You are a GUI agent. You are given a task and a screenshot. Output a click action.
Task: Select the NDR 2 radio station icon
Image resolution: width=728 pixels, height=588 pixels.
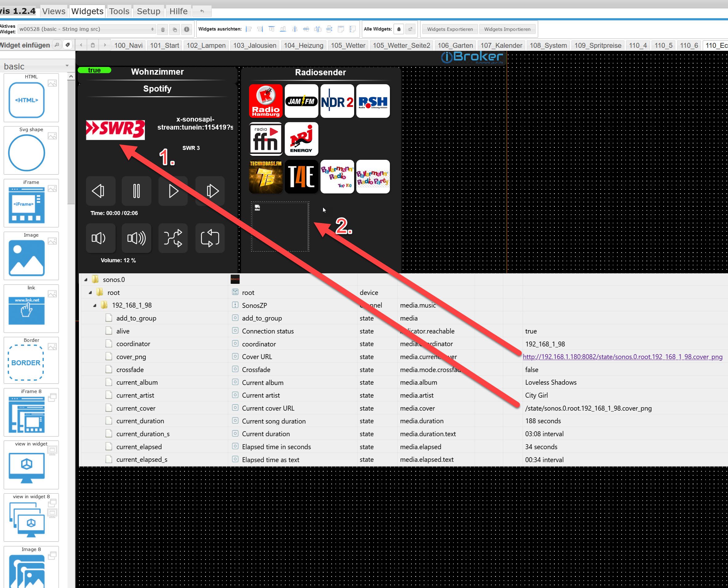[x=337, y=101]
